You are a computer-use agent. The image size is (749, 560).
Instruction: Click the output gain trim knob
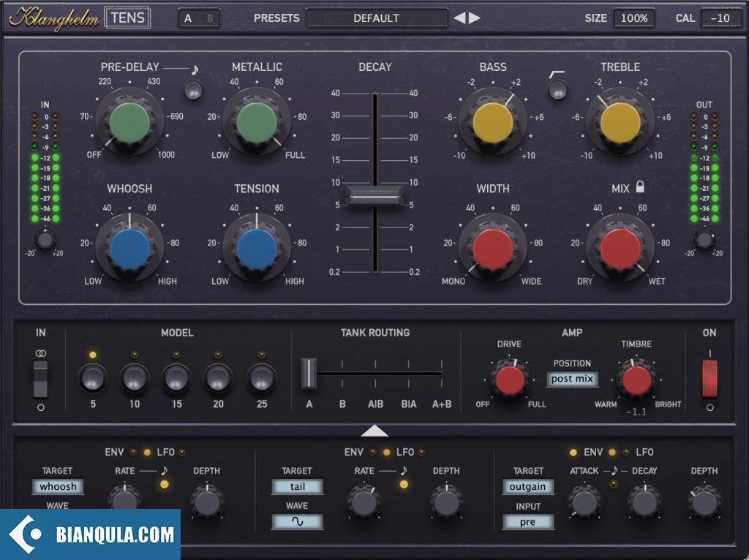704,240
